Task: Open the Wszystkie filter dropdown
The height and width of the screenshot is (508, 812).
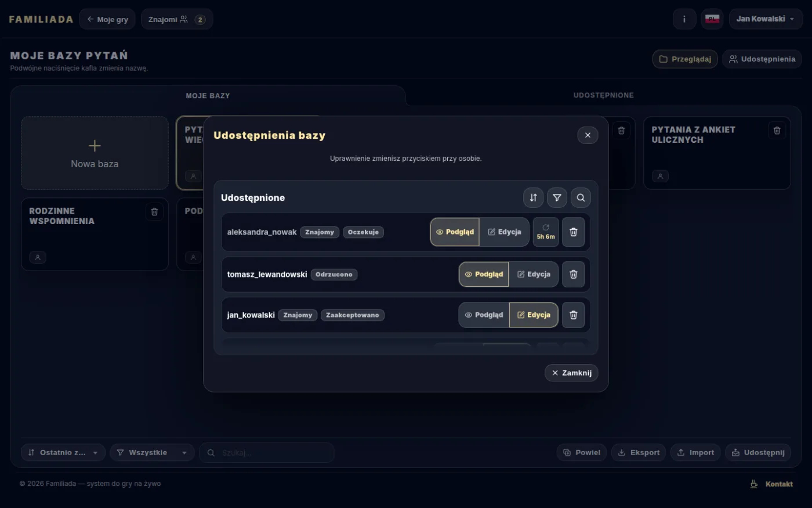Action: (152, 453)
